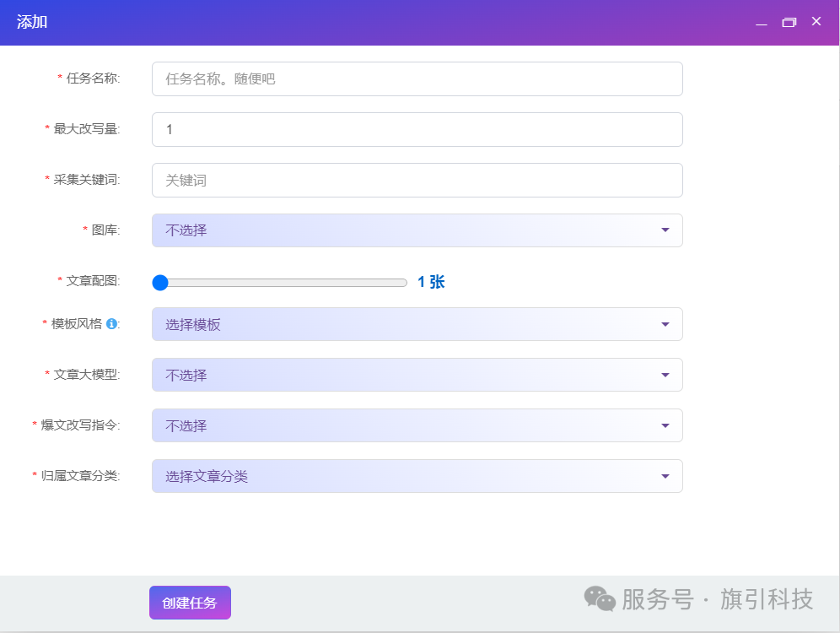The image size is (840, 633).
Task: Click the minimize button on the title bar
Action: 762,22
